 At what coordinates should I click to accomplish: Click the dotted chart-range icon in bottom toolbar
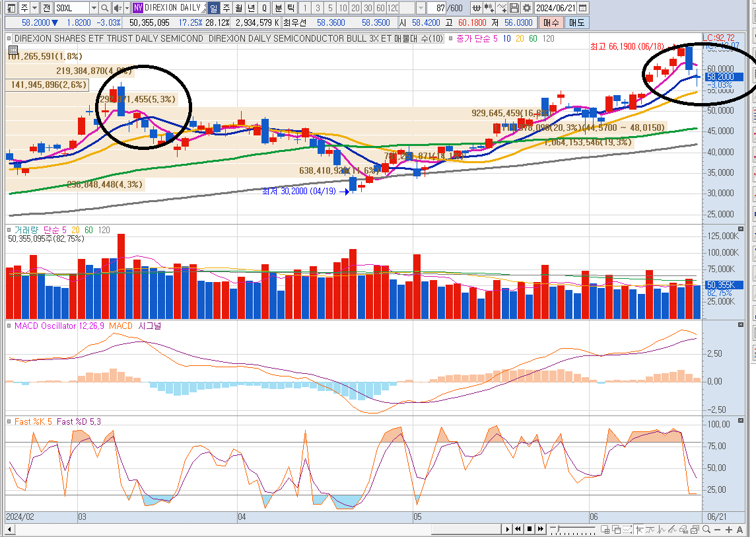pos(628,529)
